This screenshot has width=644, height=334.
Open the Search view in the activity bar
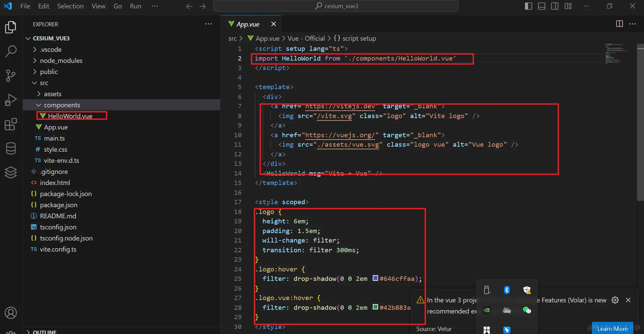11,51
